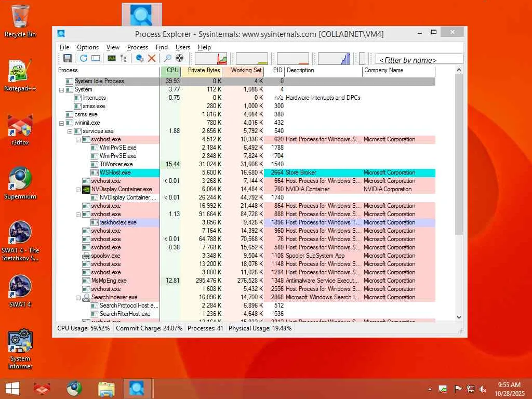Open the CPU usage mini graph
The height and width of the screenshot is (399, 532).
pos(211,58)
